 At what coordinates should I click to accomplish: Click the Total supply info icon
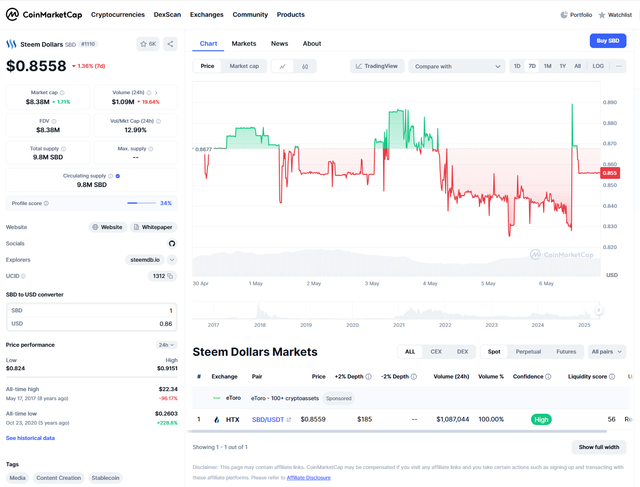[x=63, y=149]
